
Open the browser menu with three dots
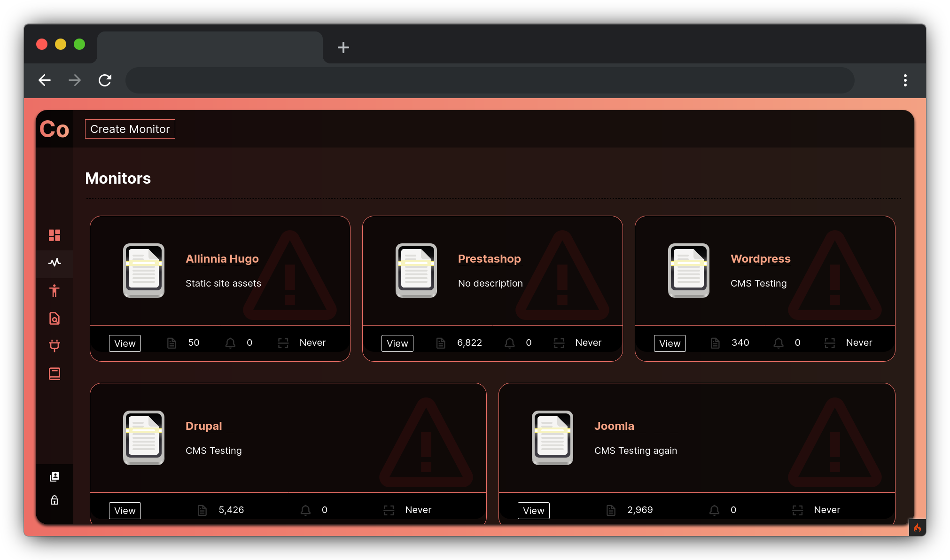pyautogui.click(x=906, y=80)
